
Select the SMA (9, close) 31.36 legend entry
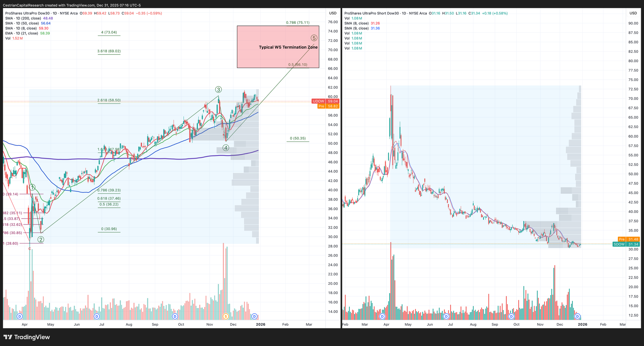pos(362,28)
